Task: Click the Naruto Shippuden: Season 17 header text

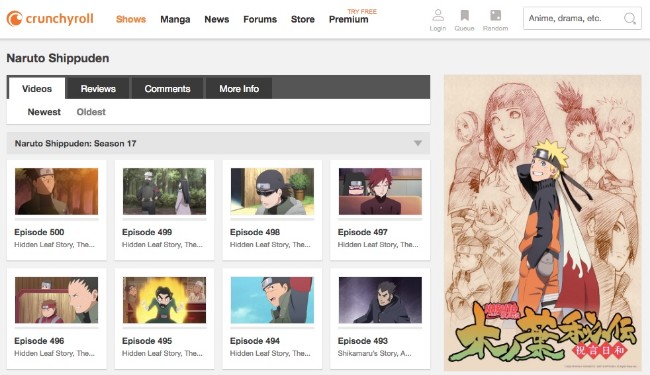Action: click(x=75, y=143)
